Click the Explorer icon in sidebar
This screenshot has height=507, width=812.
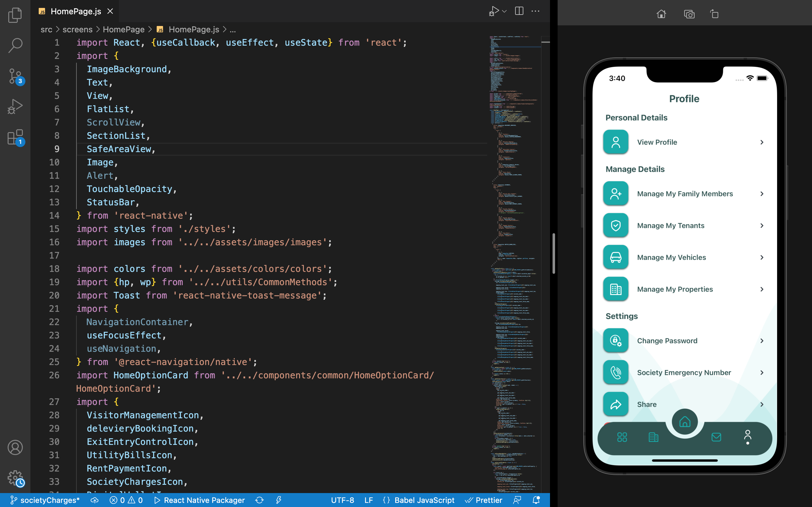pyautogui.click(x=15, y=16)
